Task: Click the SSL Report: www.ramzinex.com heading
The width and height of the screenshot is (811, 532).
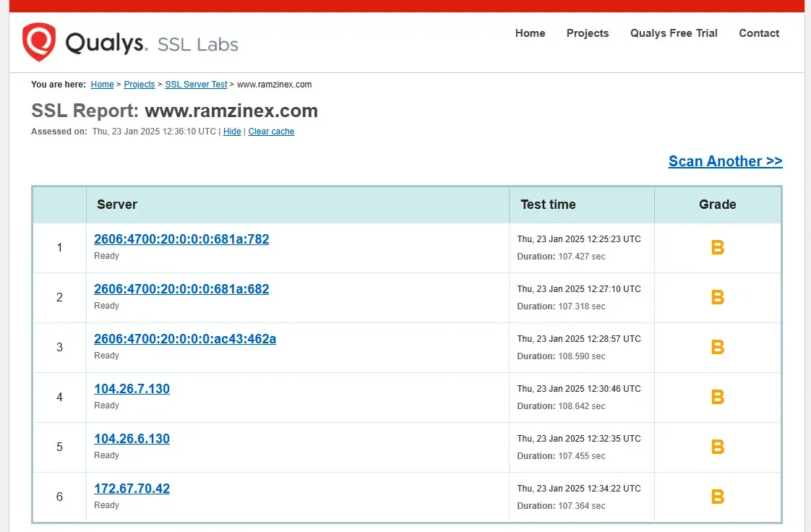Action: point(174,111)
